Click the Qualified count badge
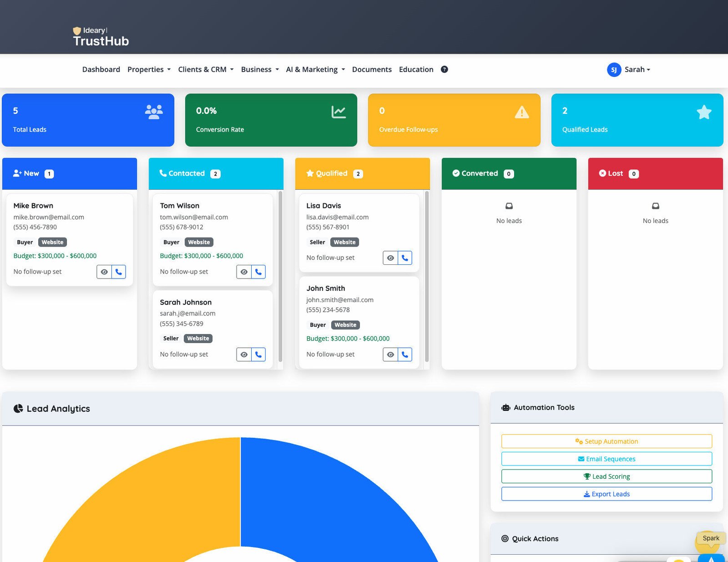This screenshot has height=562, width=728. point(358,174)
